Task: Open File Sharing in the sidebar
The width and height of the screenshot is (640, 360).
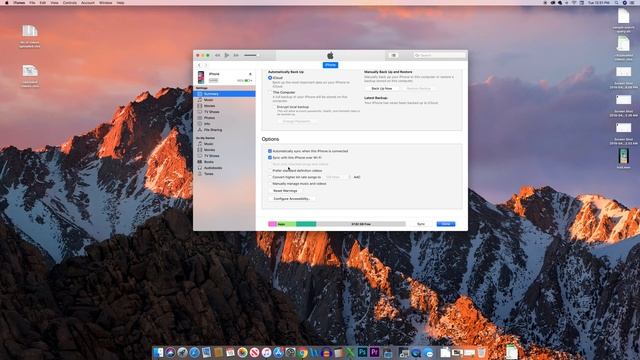Action: coord(224,130)
